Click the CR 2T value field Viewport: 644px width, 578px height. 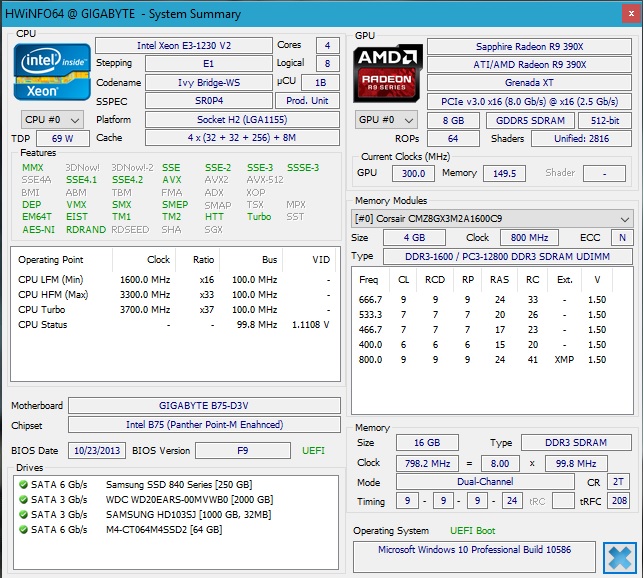pyautogui.click(x=618, y=481)
